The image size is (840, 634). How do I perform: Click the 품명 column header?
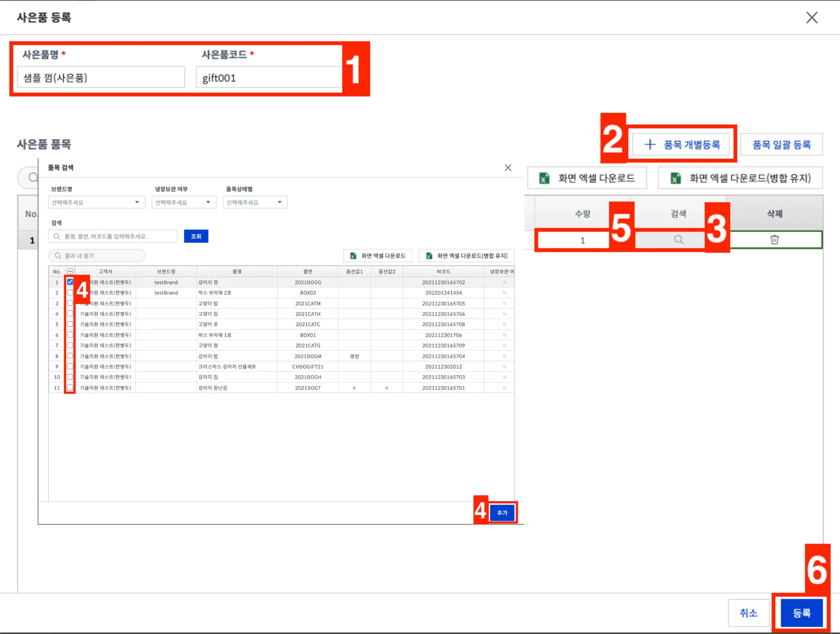[237, 271]
